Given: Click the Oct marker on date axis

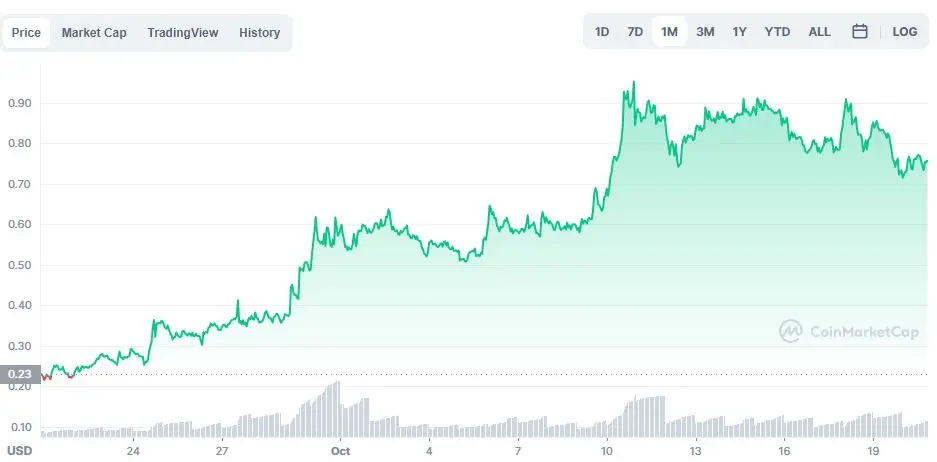Looking at the screenshot, I should click(x=340, y=450).
